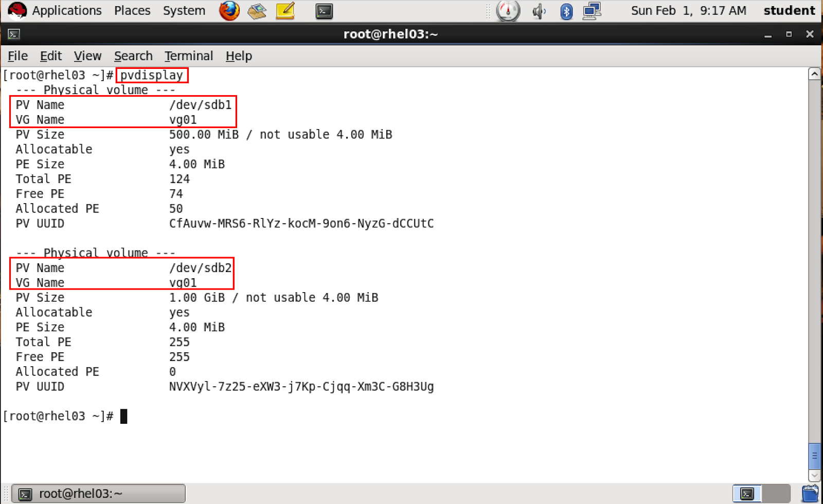
Task: Click the Total PE value 124
Action: point(180,179)
